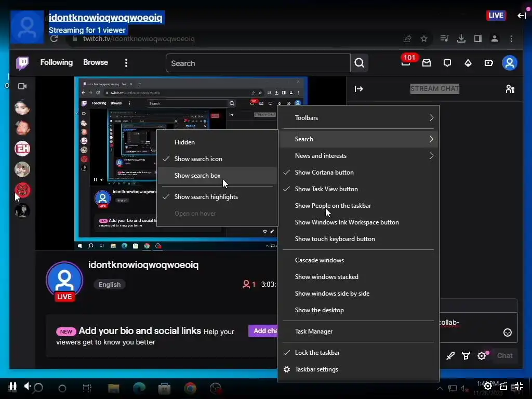Toggle the browser side panel icon

pos(478,38)
